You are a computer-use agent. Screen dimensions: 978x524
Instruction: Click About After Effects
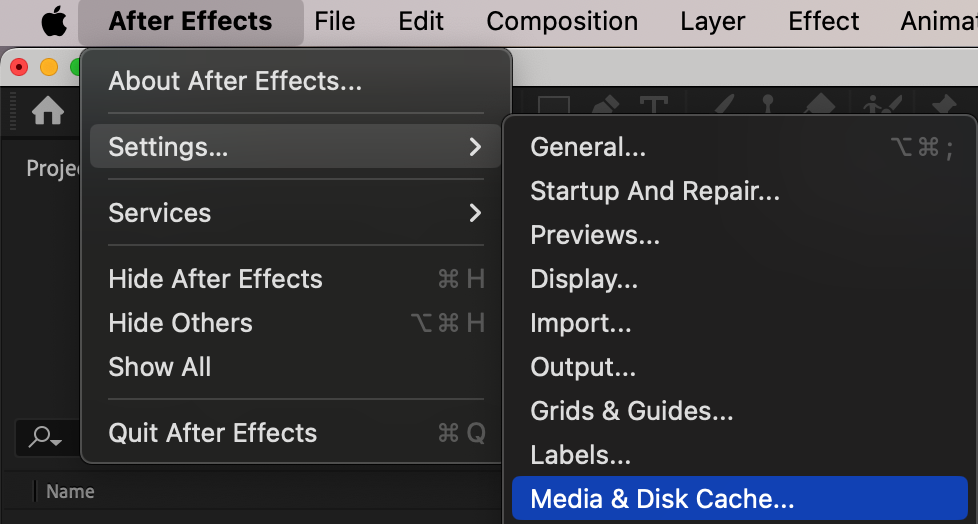(235, 81)
